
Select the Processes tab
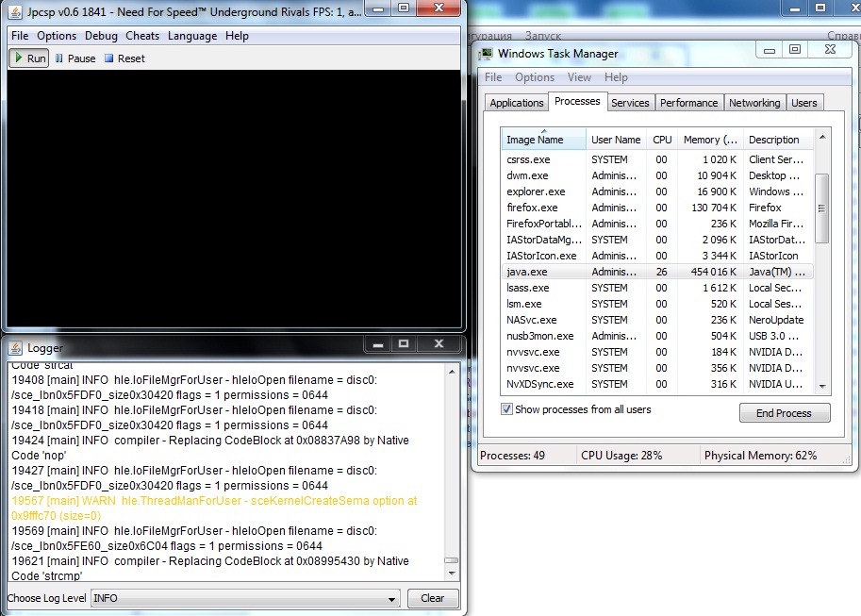[x=577, y=101]
